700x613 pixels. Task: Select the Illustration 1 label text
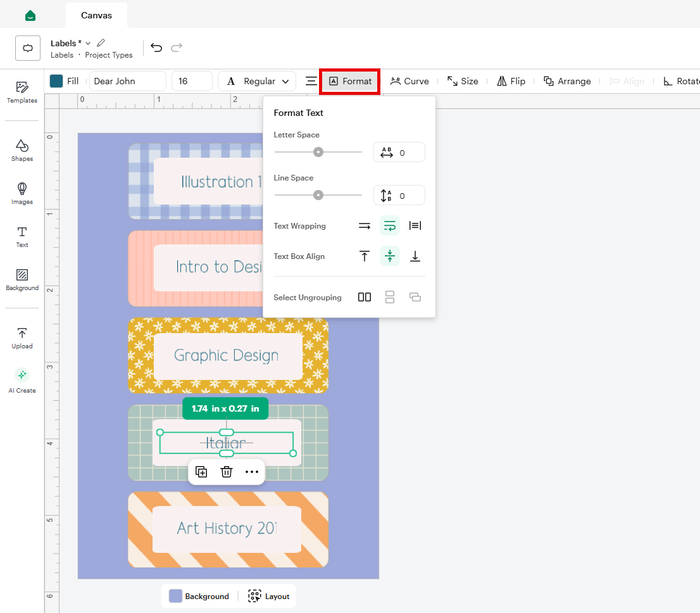pyautogui.click(x=222, y=182)
